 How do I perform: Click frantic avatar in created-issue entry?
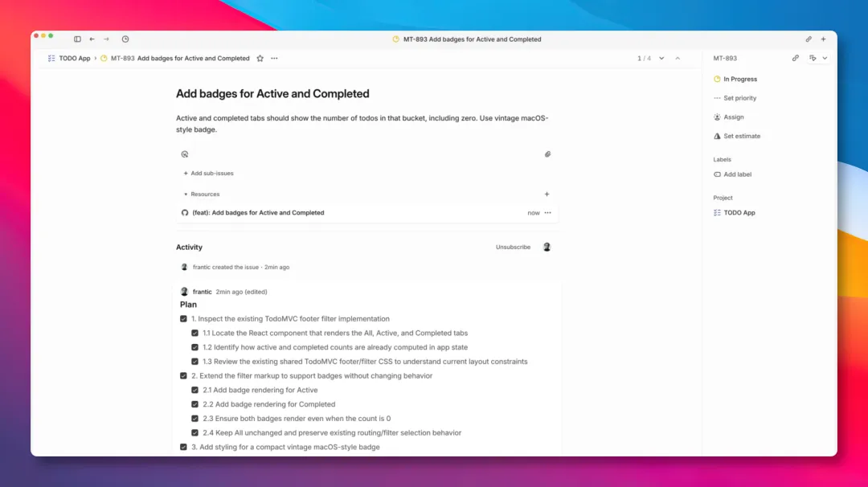(x=184, y=267)
